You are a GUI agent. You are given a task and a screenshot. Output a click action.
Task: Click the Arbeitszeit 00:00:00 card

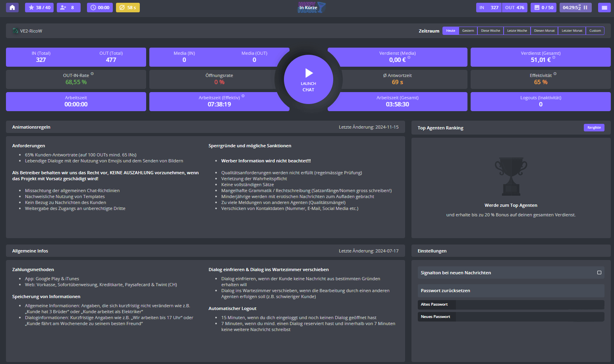pos(76,102)
